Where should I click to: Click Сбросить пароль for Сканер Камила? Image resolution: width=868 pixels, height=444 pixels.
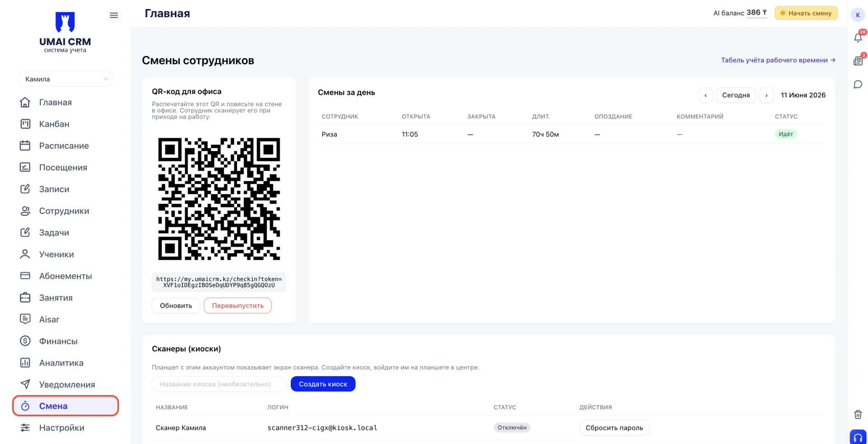click(614, 428)
